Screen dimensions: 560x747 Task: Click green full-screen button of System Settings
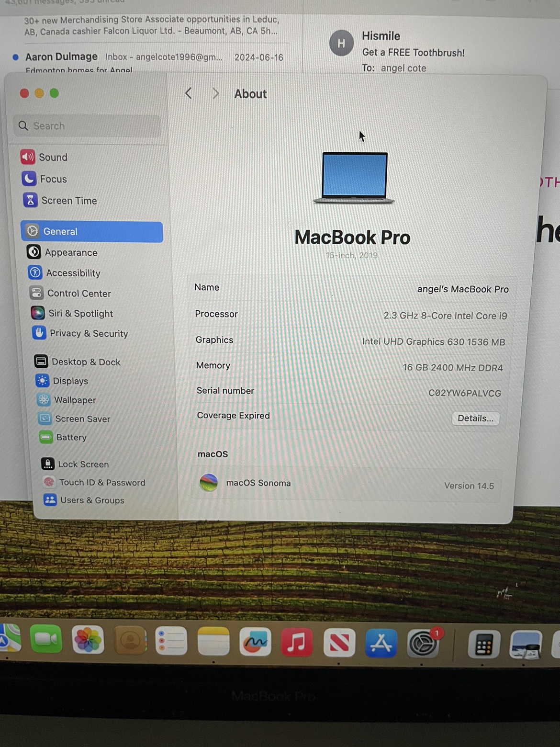(x=54, y=93)
